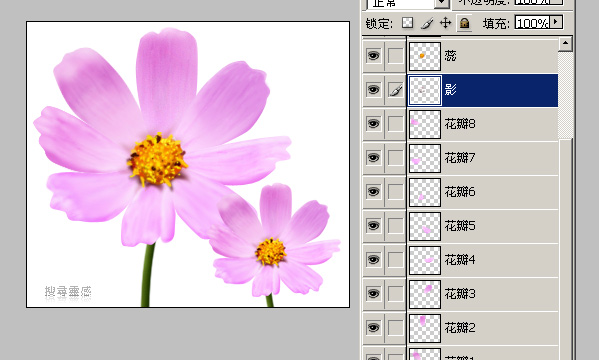The width and height of the screenshot is (599, 360).
Task: Toggle lock position move icon
Action: [445, 23]
